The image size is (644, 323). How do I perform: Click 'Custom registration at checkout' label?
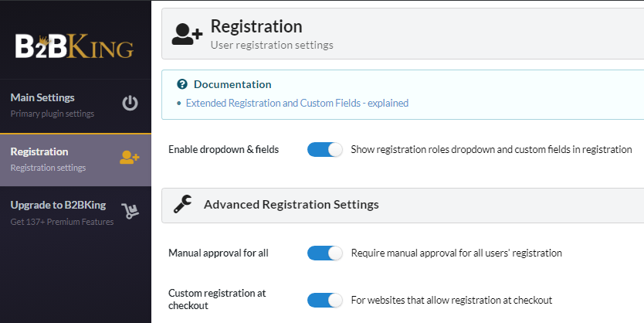click(x=217, y=299)
